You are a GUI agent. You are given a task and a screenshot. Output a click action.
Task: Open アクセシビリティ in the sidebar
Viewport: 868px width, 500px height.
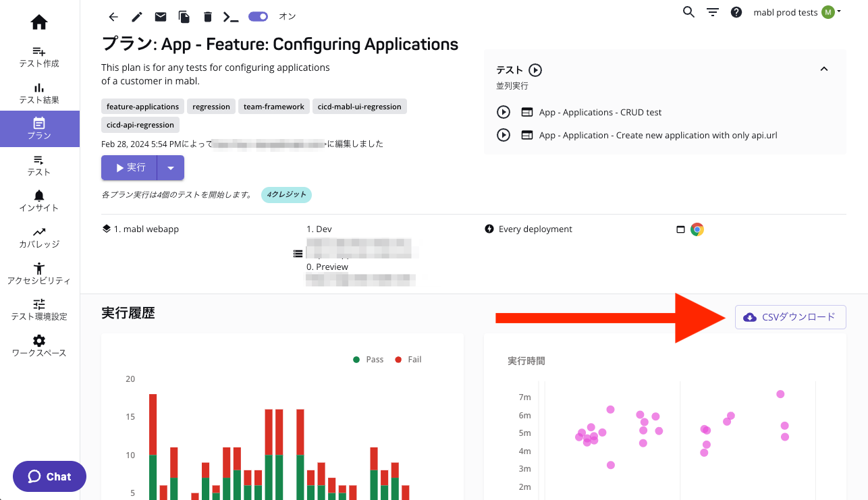click(x=39, y=273)
